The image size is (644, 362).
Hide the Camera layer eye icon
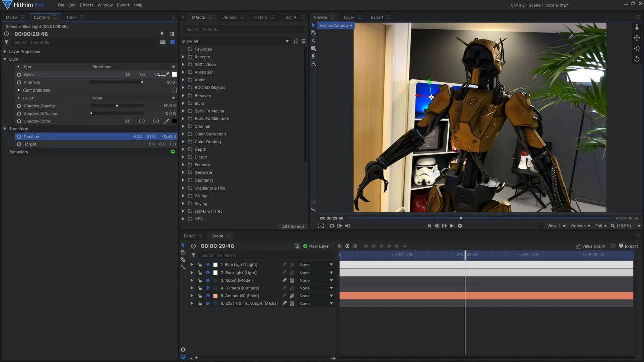(207, 288)
